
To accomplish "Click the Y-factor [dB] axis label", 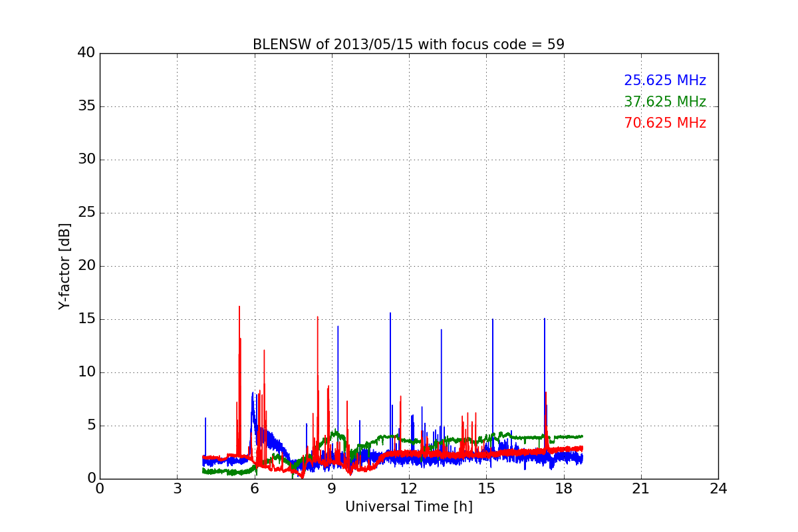I will (x=65, y=266).
